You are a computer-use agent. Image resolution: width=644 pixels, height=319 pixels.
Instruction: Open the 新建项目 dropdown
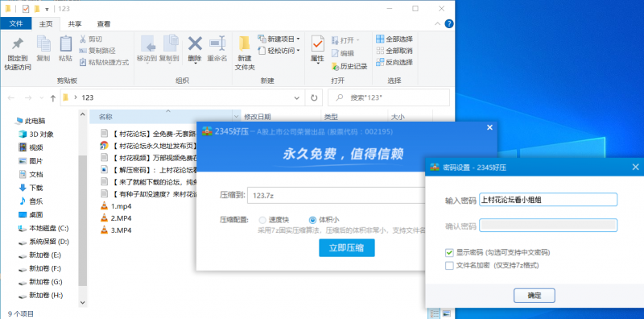(x=279, y=39)
